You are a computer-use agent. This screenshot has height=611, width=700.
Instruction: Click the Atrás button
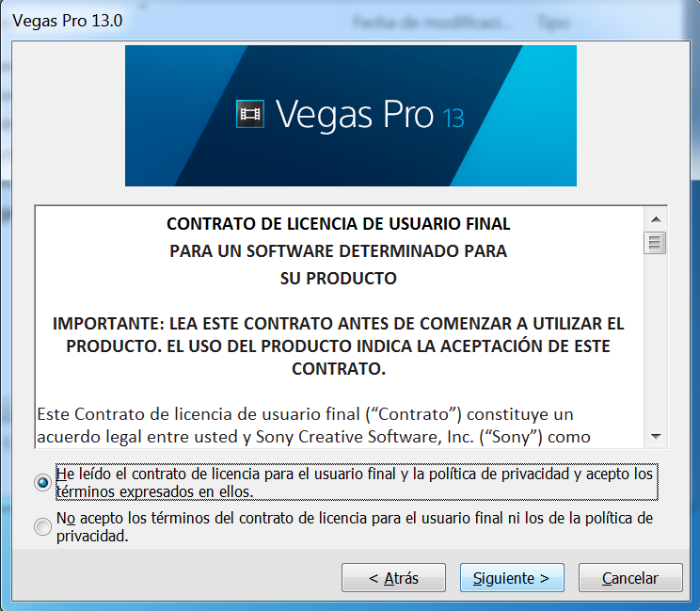[393, 578]
